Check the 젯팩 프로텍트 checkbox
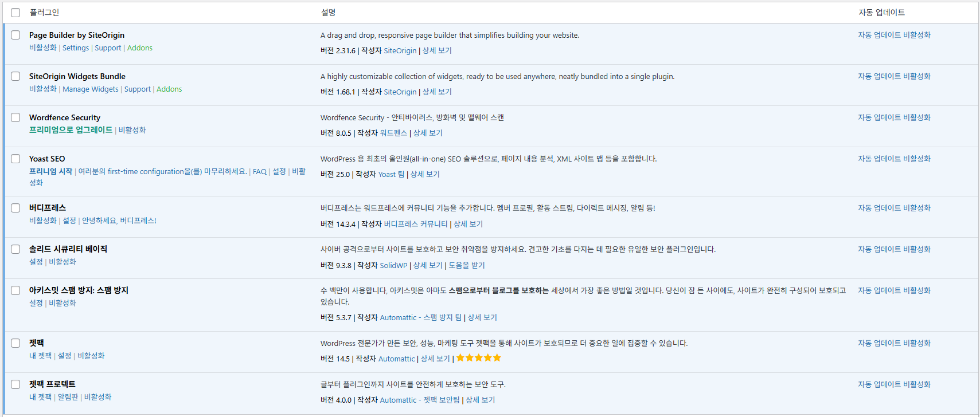The width and height of the screenshot is (980, 417). [x=15, y=384]
